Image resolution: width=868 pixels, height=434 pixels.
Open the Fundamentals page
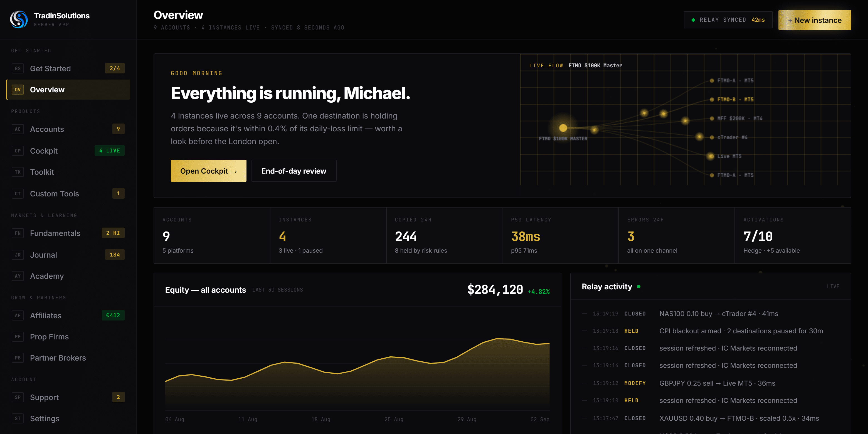(x=68, y=233)
